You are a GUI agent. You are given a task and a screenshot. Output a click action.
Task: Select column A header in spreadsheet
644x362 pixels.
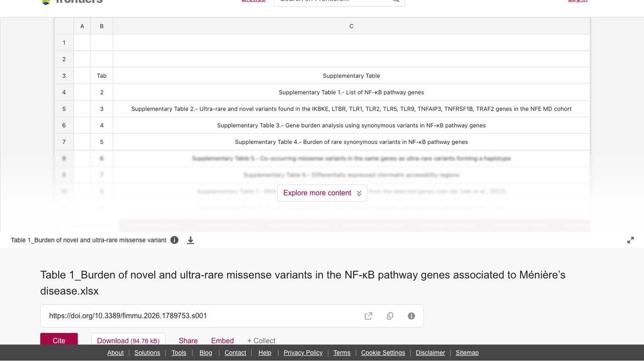[x=82, y=26]
